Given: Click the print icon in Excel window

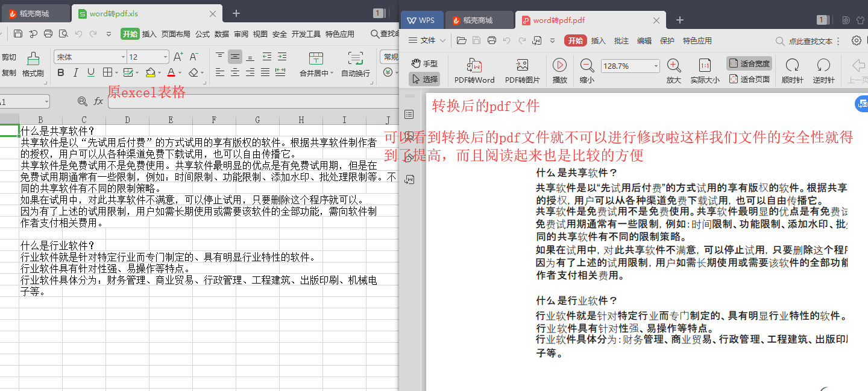Looking at the screenshot, I should point(48,34).
